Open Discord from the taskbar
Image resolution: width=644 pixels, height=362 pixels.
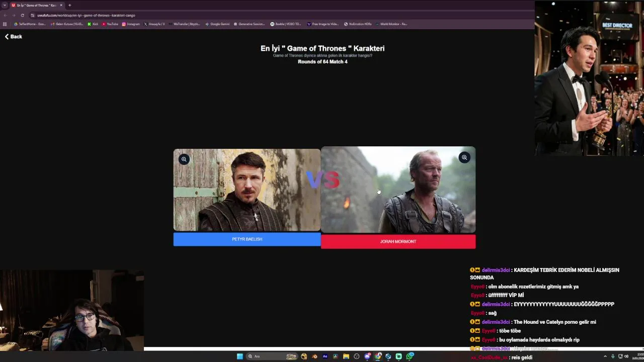367,356
